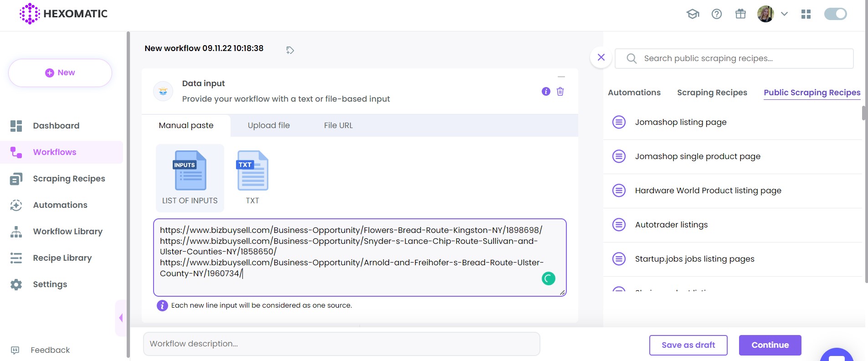Close the recipes panel with the X
This screenshot has width=868, height=361.
pos(601,57)
